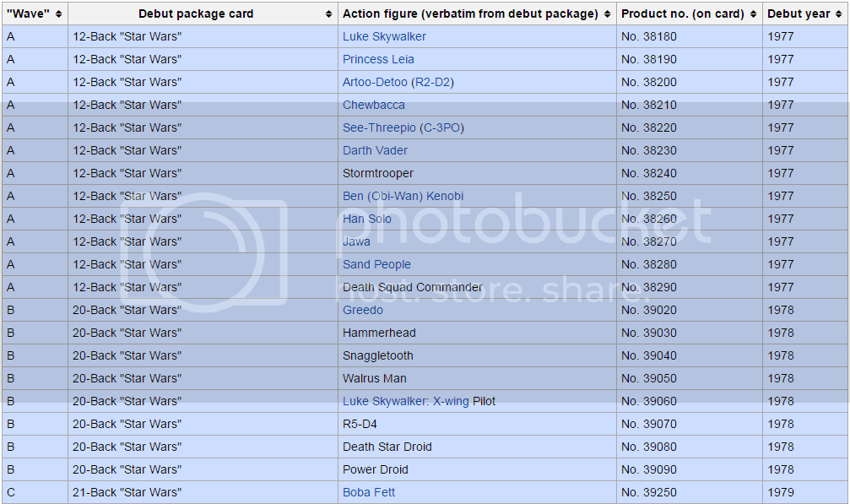Follow the Han Solo link
Image resolution: width=850 pixels, height=504 pixels.
(x=367, y=219)
